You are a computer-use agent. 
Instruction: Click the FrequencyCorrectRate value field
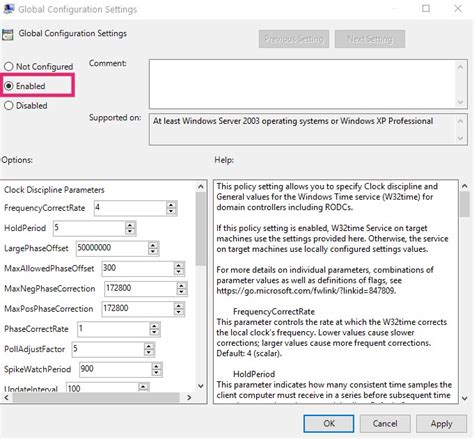130,208
